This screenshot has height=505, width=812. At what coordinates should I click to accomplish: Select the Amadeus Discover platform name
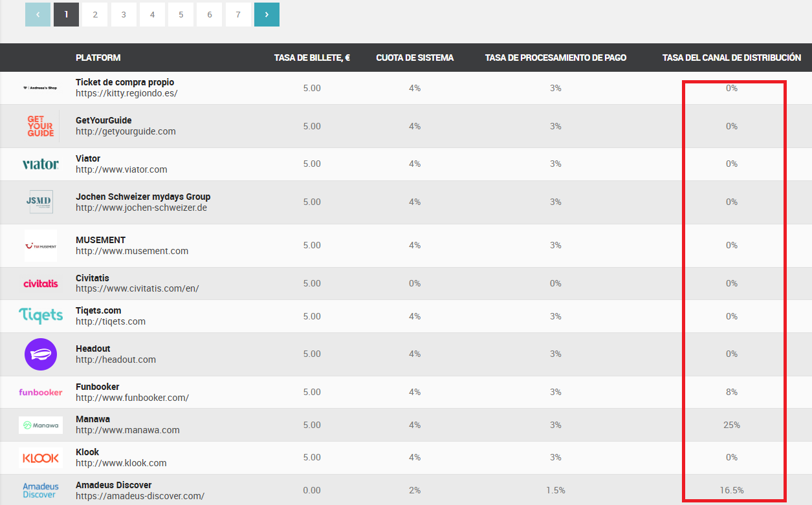tap(114, 485)
